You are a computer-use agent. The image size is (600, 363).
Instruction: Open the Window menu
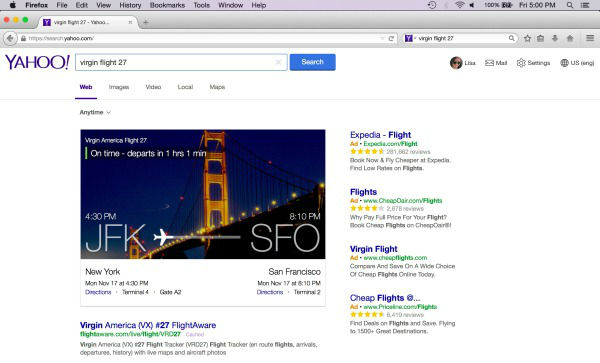(x=230, y=5)
